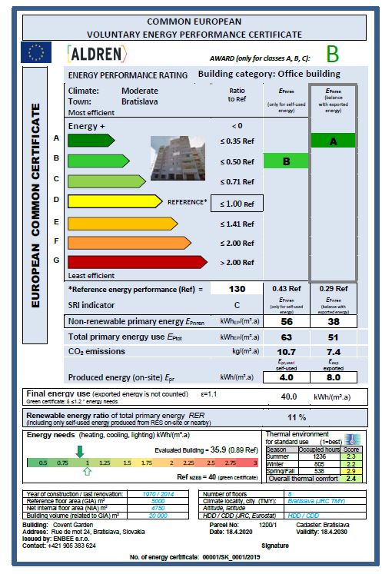Click the contact phone +421 905 383 624

click(x=71, y=546)
